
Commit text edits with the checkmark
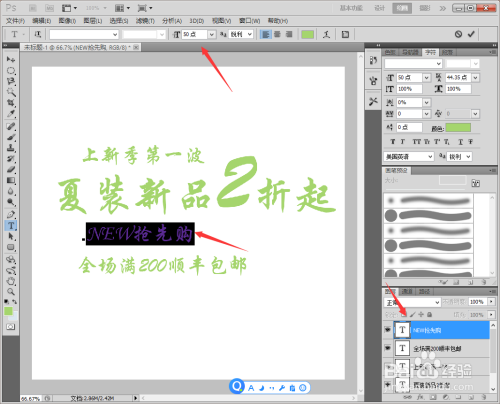pos(471,34)
